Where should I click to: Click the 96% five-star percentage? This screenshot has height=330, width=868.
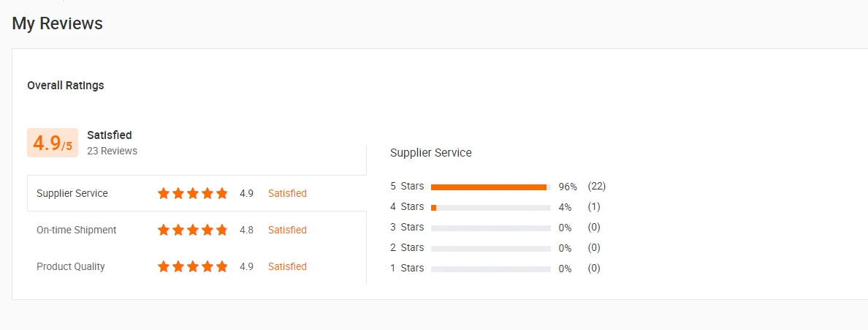pyautogui.click(x=567, y=187)
